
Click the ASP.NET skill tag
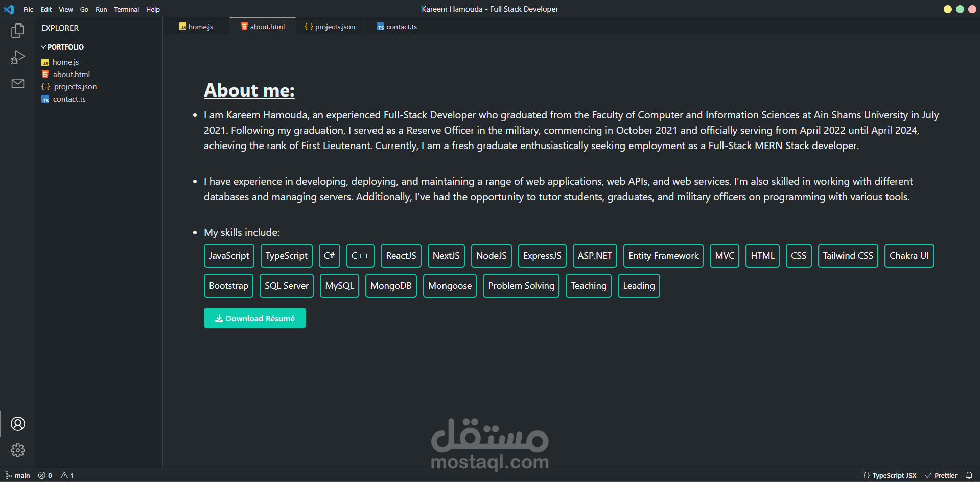pos(595,256)
